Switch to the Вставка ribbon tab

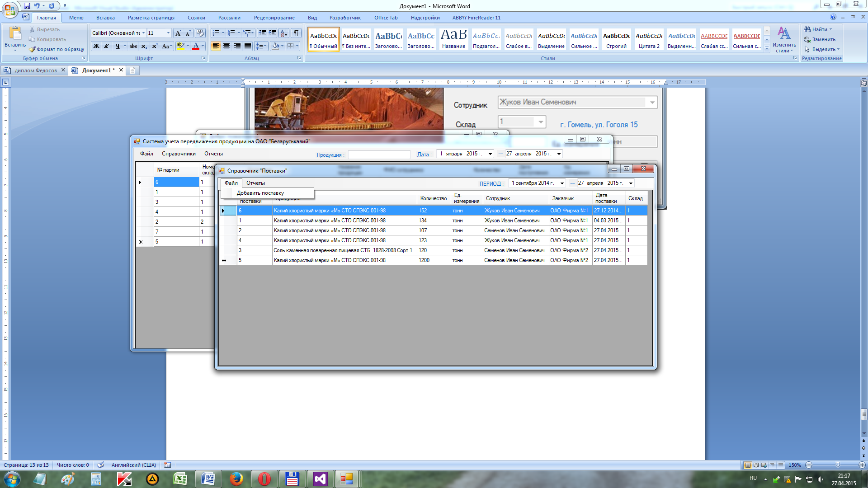[105, 18]
